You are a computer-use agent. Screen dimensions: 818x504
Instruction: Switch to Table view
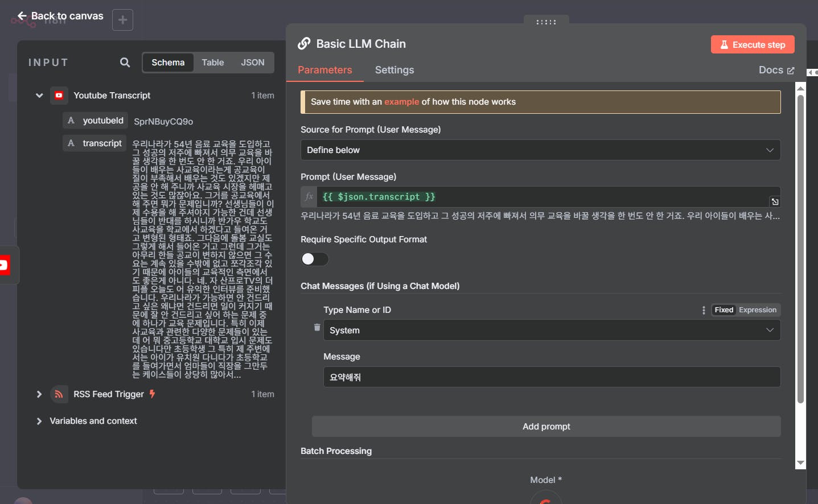pyautogui.click(x=213, y=63)
